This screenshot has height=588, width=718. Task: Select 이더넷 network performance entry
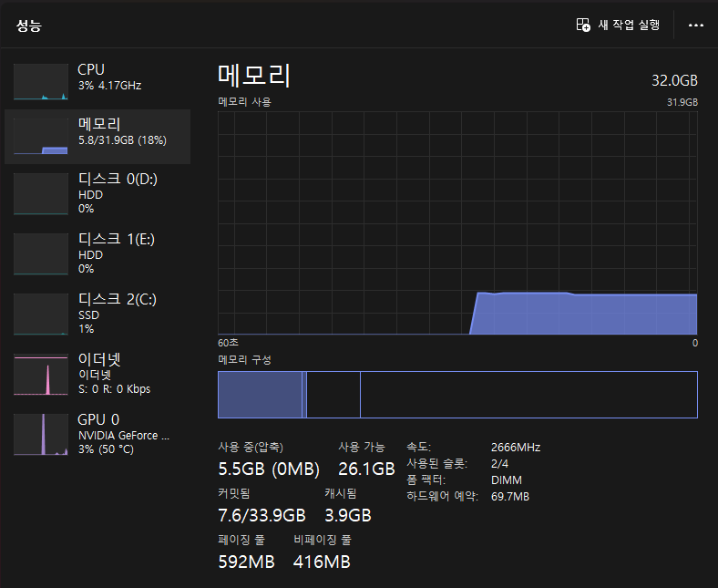tap(97, 374)
